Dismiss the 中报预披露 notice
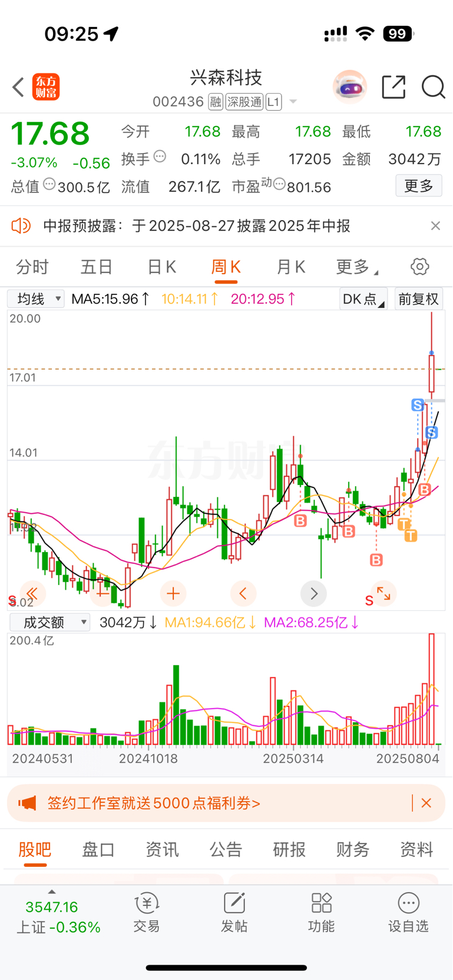The width and height of the screenshot is (453, 980). click(x=435, y=226)
